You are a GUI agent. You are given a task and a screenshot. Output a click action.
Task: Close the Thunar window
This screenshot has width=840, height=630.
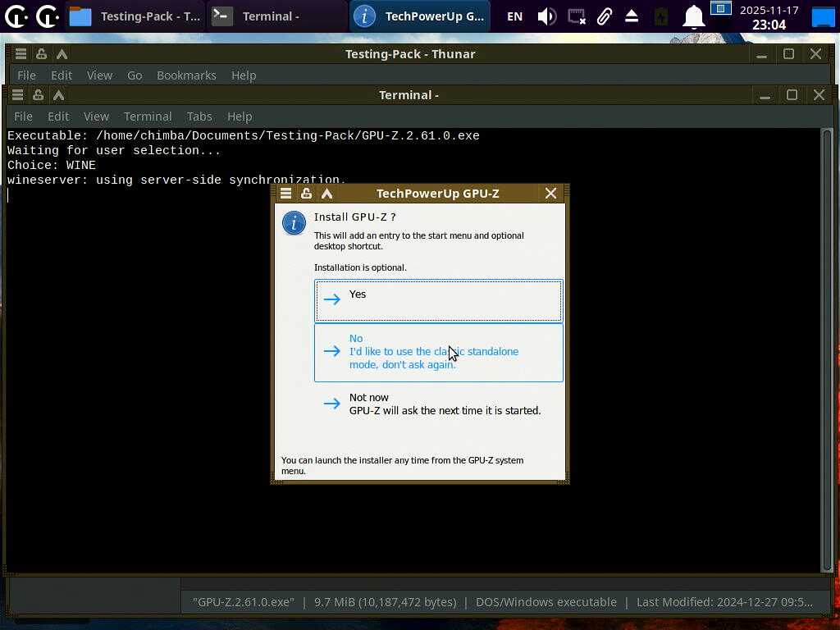(x=816, y=53)
